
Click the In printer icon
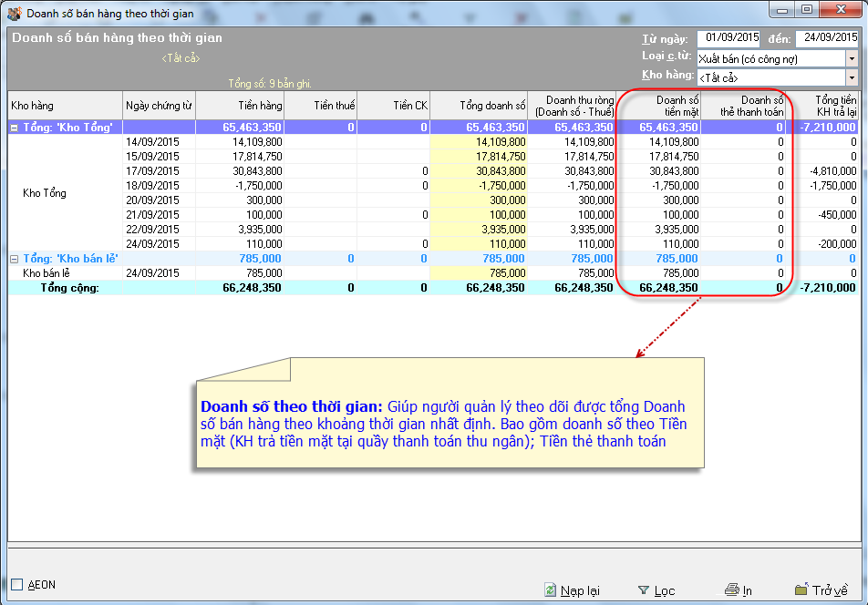coord(730,590)
